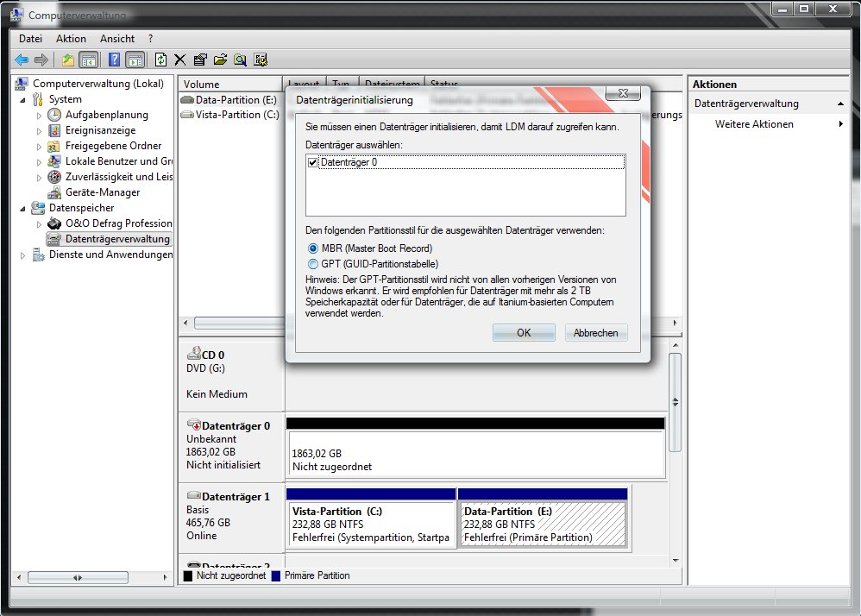The height and width of the screenshot is (616, 861).
Task: Collapse the System tree node
Action: pyautogui.click(x=22, y=100)
